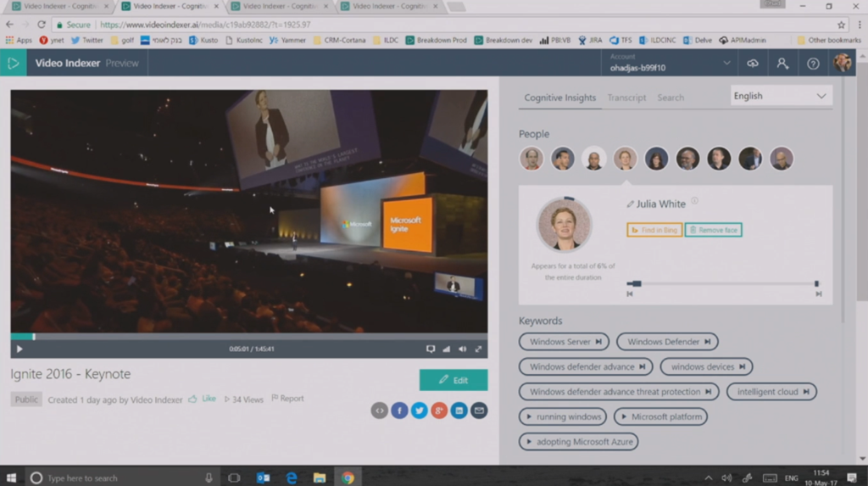The width and height of the screenshot is (868, 486).
Task: Mute the video using volume icon
Action: (x=462, y=349)
